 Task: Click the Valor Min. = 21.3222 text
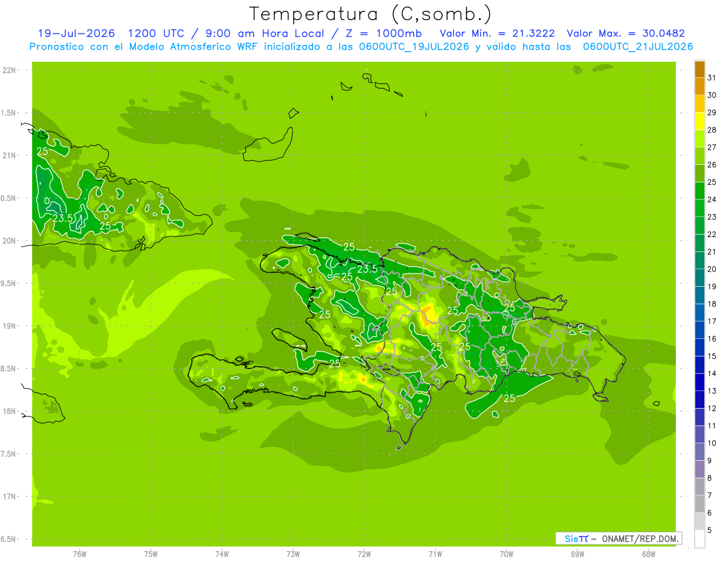point(499,33)
